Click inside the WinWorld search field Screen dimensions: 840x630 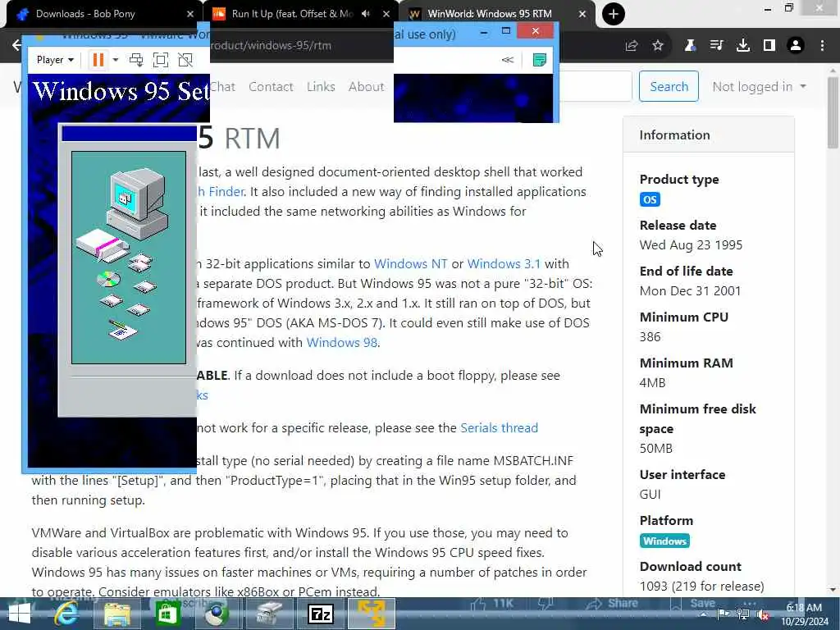596,86
